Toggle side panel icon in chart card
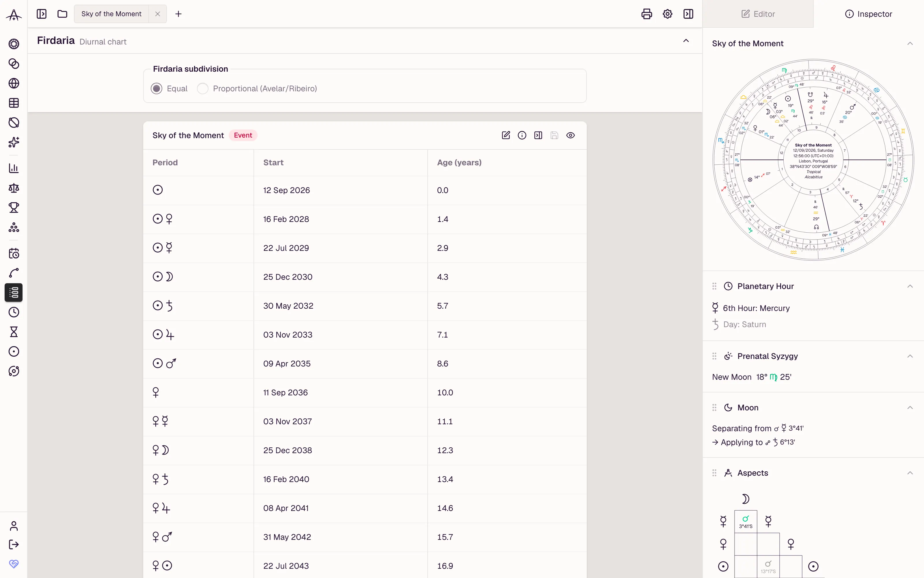 [x=538, y=135]
